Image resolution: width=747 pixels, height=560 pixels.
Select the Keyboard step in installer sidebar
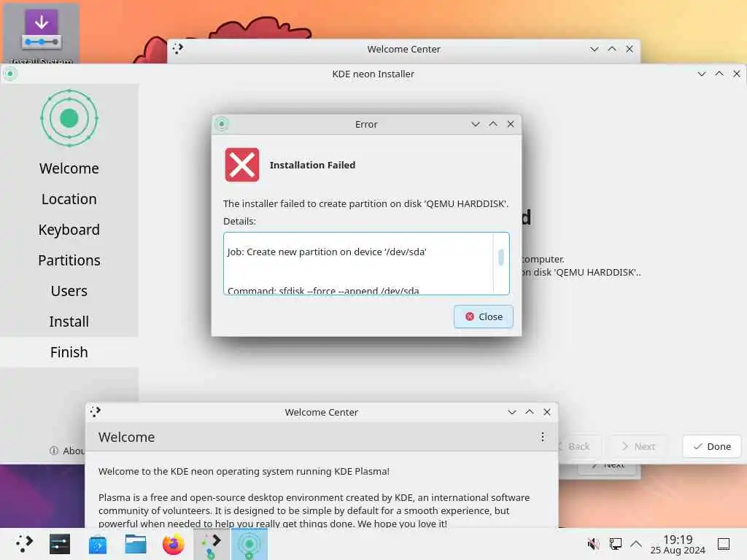click(x=69, y=230)
